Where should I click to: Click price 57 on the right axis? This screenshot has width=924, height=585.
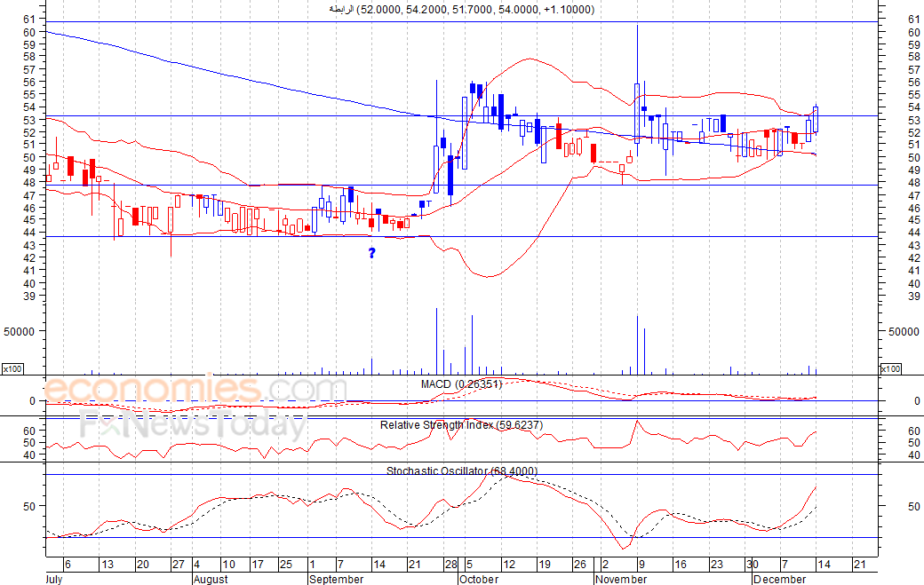(914, 69)
